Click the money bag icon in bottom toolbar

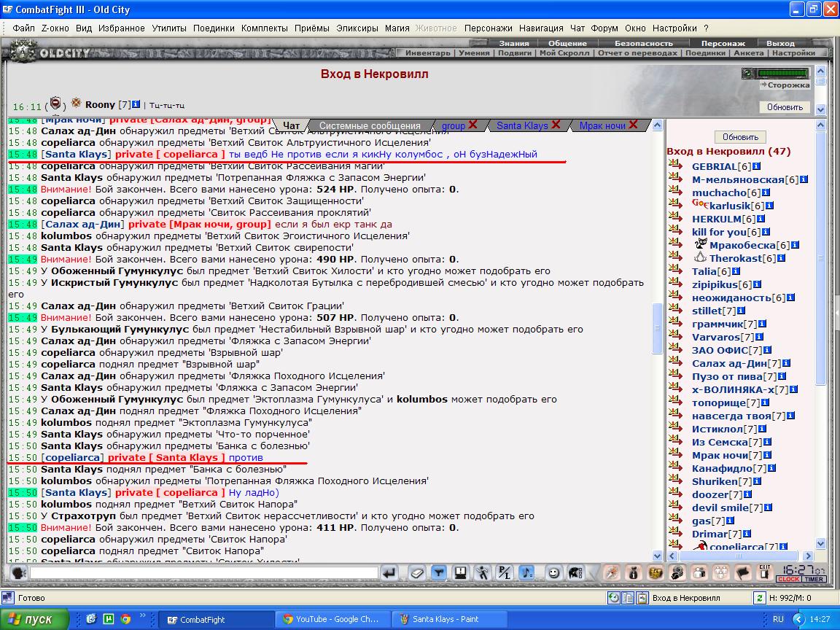click(634, 573)
